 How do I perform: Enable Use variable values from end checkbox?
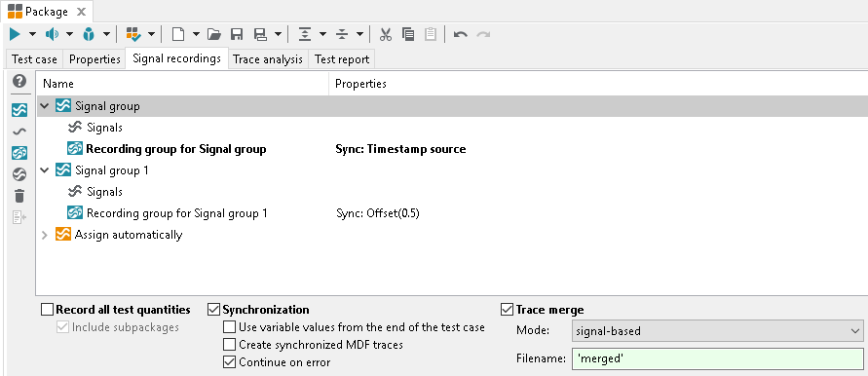pos(229,327)
